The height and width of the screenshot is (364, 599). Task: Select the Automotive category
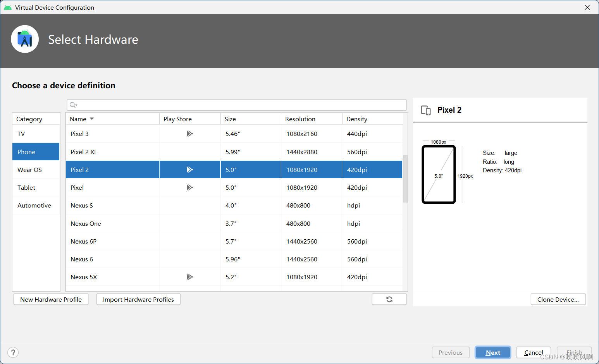pyautogui.click(x=36, y=205)
